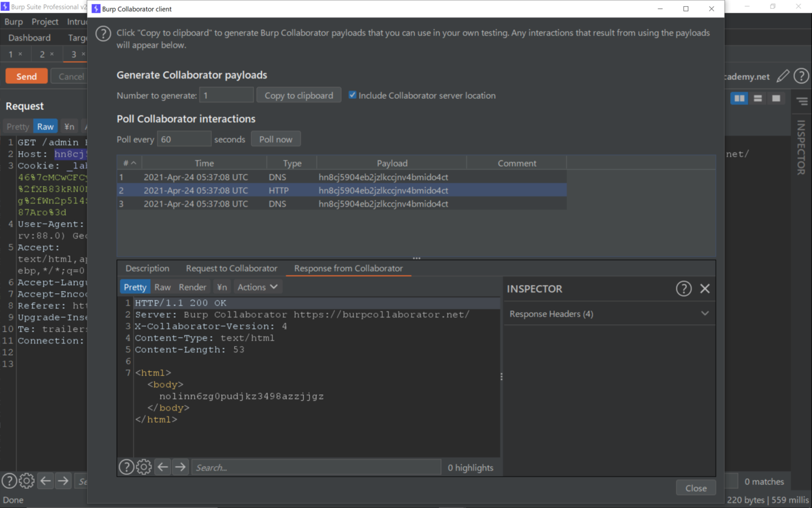Open search settings gear in Collaborator response viewer

coord(143,467)
